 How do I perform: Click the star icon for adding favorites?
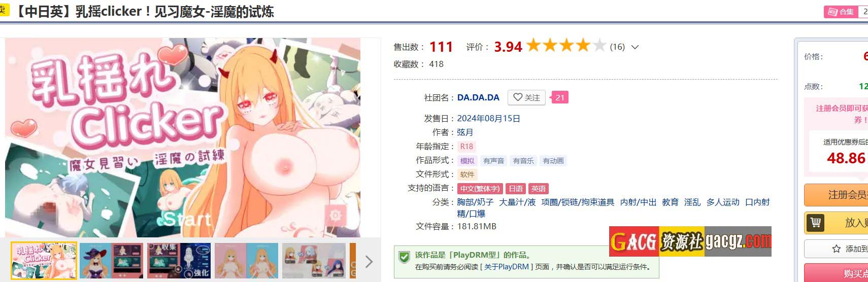point(836,249)
